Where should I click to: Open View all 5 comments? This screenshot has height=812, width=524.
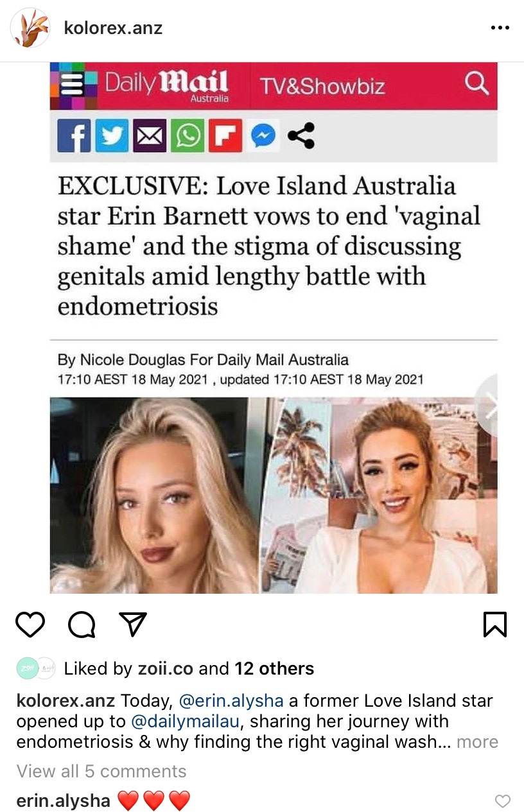click(101, 771)
